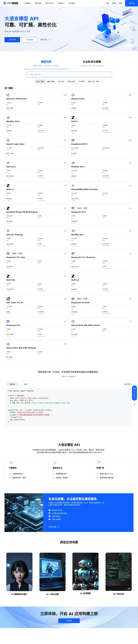Click the 私有化部署 arrow link
The height and width of the screenshot is (644, 138).
[54, 527]
